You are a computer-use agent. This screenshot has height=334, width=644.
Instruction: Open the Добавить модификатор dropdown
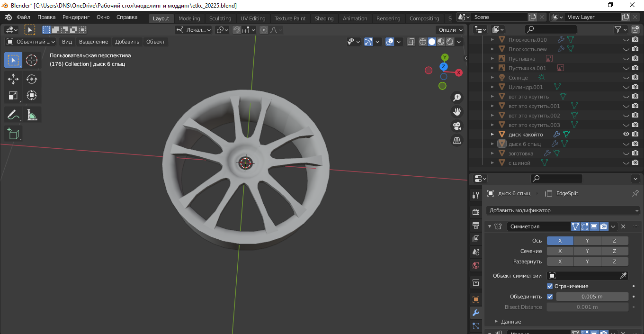pos(563,210)
